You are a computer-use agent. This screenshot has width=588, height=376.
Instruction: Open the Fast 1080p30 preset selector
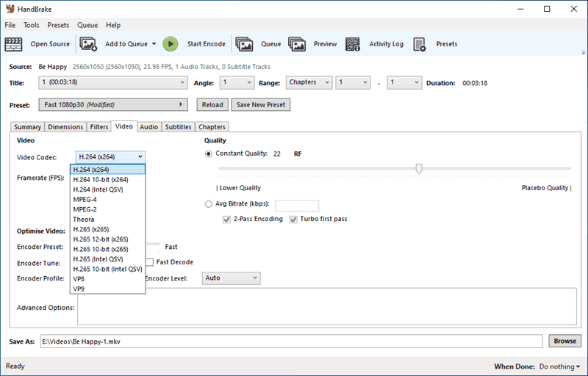[x=113, y=105]
